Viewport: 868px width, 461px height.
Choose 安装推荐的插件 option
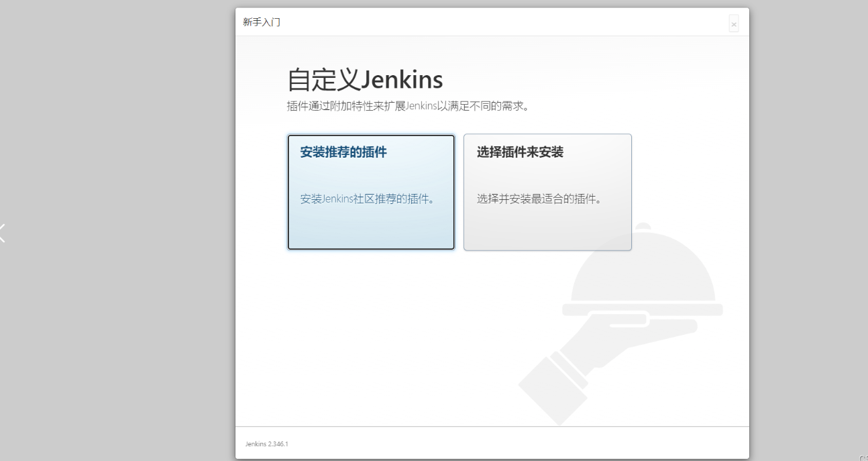[x=371, y=192]
